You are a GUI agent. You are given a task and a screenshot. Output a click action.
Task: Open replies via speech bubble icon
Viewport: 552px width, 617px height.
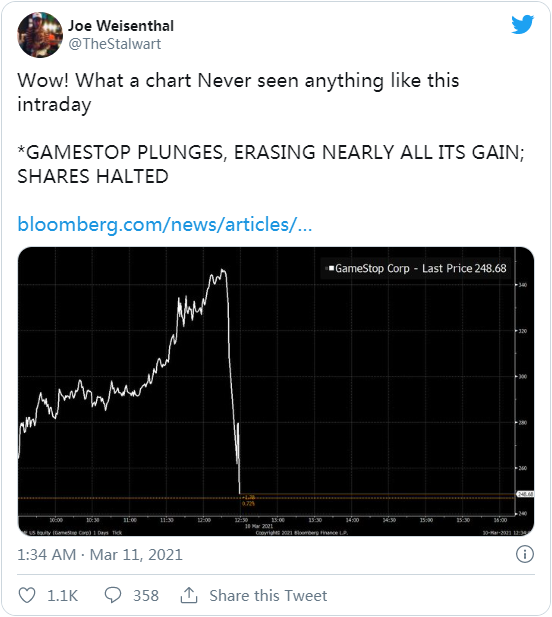(x=113, y=595)
